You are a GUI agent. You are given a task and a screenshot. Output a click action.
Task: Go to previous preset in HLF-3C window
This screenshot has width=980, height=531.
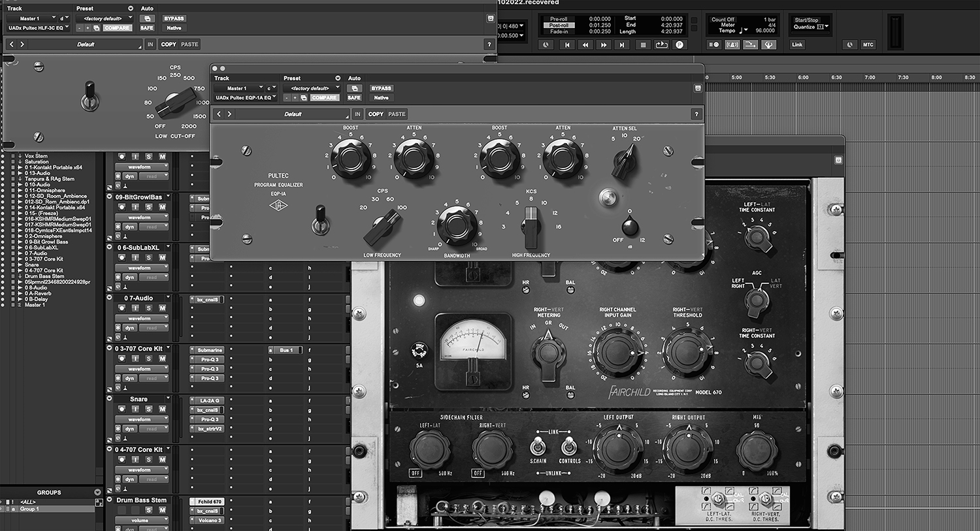(x=12, y=44)
